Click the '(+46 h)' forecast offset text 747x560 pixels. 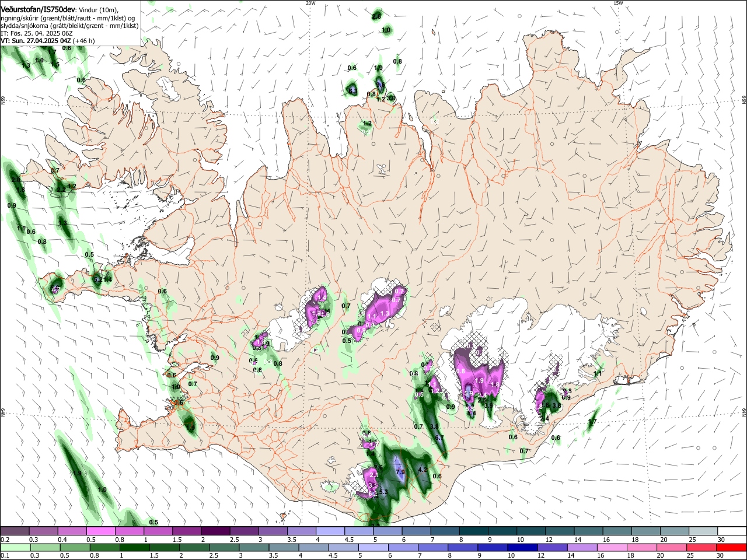pyautogui.click(x=83, y=41)
